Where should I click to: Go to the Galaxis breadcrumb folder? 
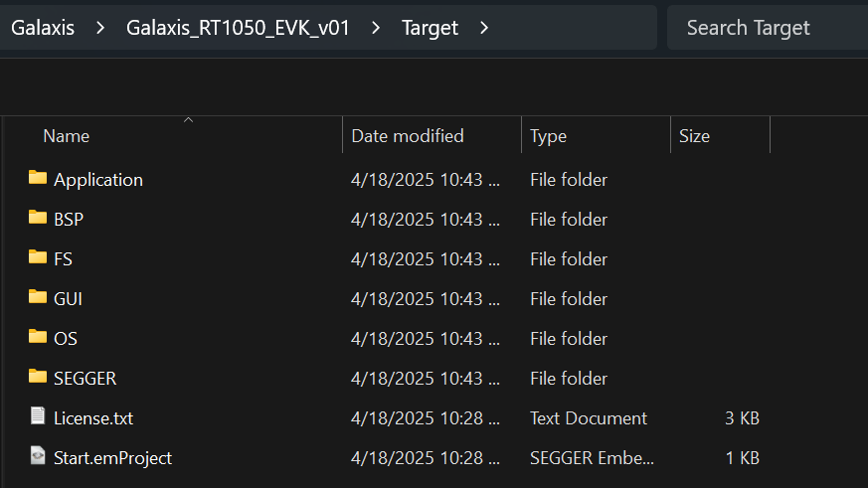pos(43,28)
